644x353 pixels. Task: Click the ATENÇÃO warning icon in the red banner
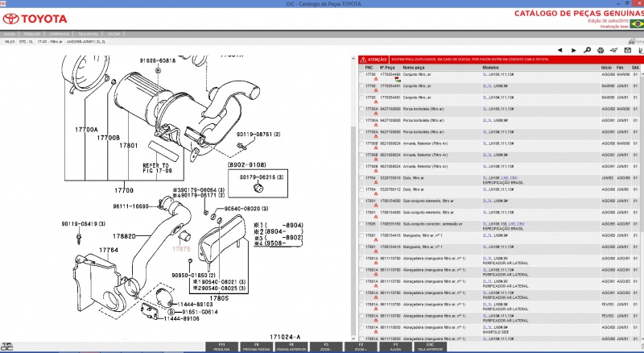coord(363,60)
